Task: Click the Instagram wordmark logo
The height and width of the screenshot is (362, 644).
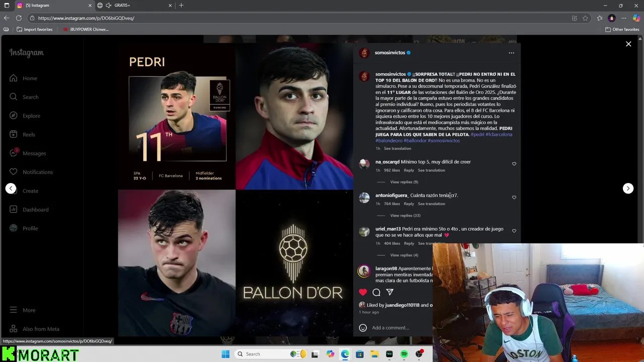Action: pos(26,53)
